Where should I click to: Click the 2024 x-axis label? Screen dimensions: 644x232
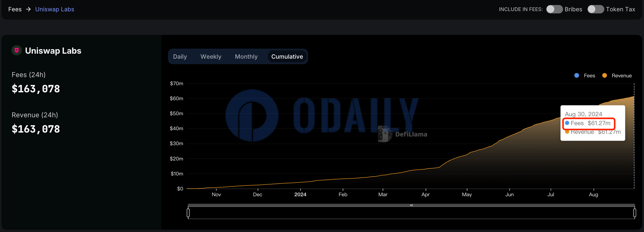pos(300,194)
